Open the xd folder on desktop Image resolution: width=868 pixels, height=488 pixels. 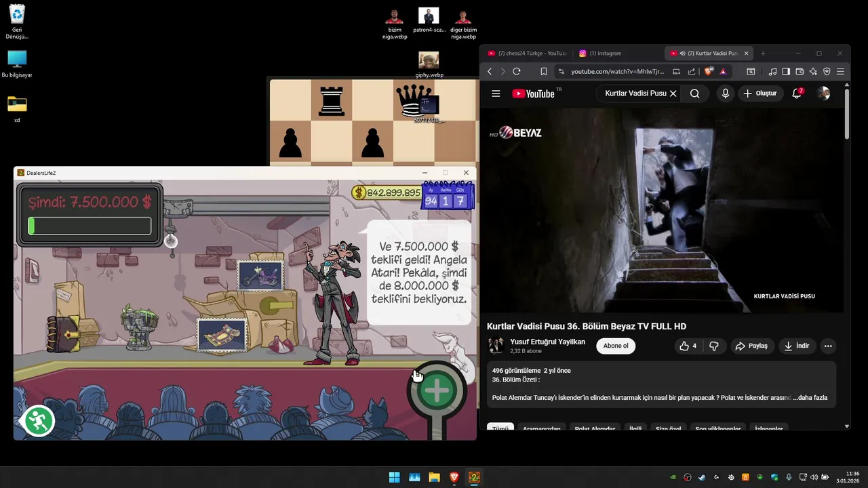point(17,108)
